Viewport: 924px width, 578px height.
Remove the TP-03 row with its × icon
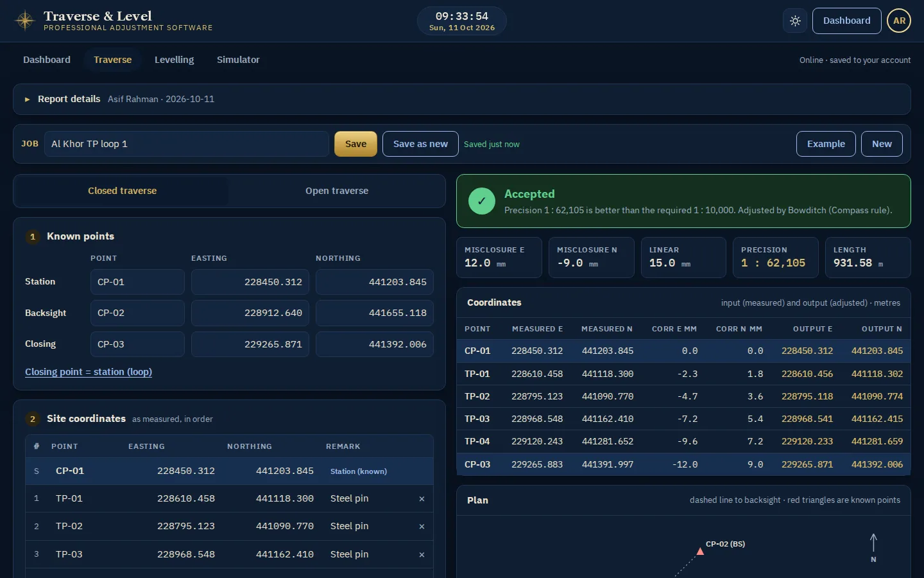[422, 555]
